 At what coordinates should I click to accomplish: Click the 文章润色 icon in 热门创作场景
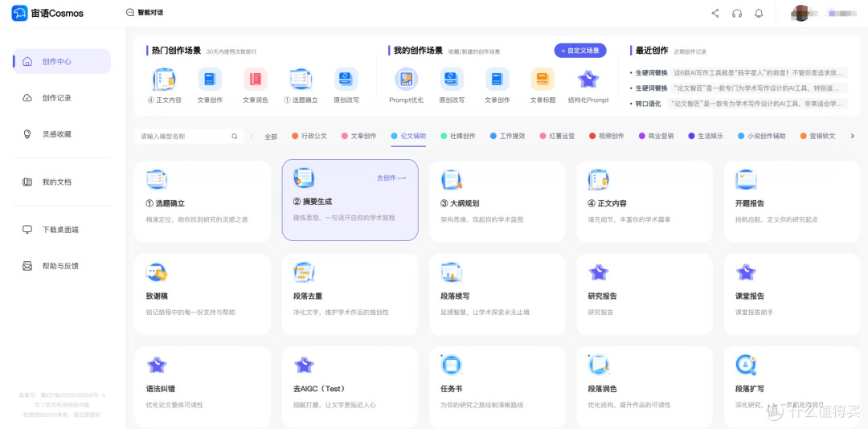click(256, 80)
